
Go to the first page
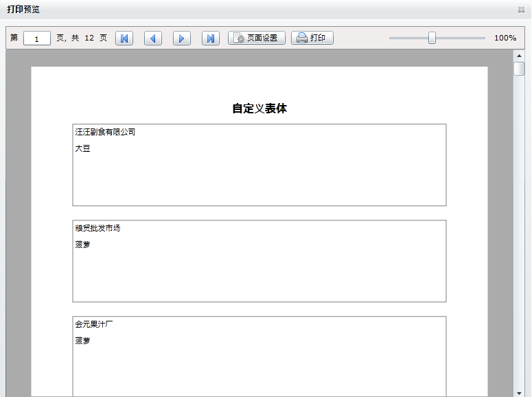(x=124, y=38)
